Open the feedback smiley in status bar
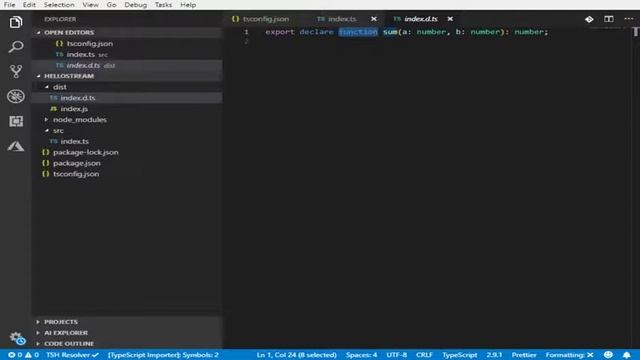The width and height of the screenshot is (640, 360). (608, 355)
